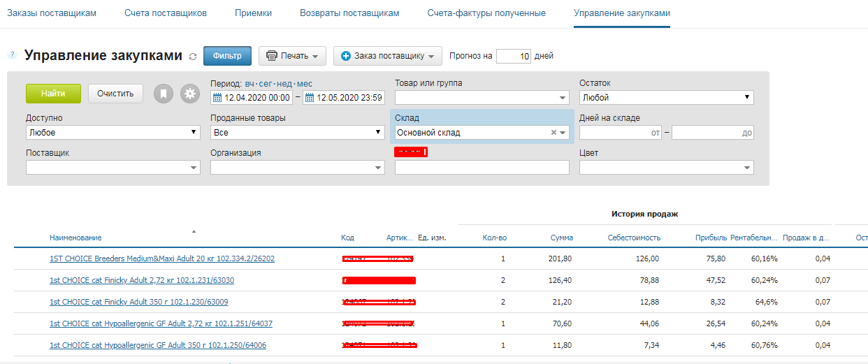Click the Очистить button
Screen dimensions: 868x364
(x=115, y=94)
